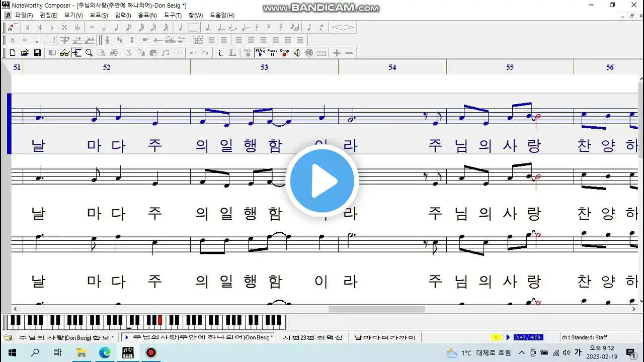Click the globe icon in toolbar
Screen dimensions: 644x362
(309, 53)
